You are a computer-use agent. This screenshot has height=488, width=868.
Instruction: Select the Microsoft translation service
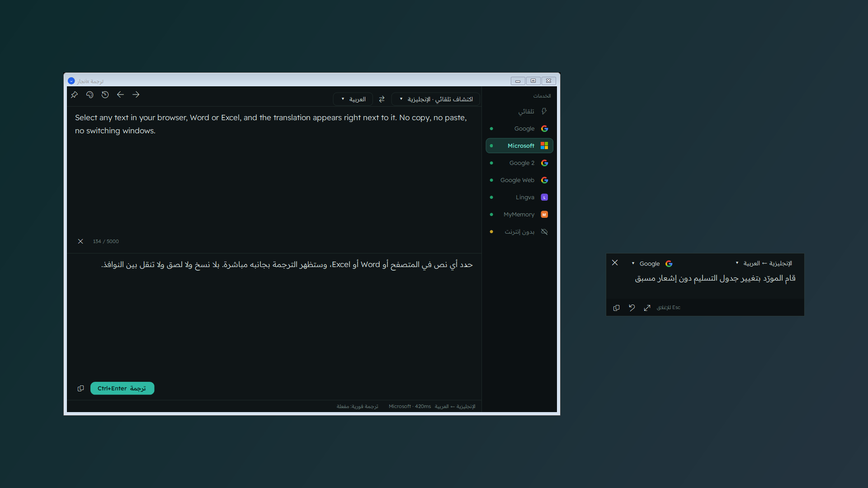[519, 146]
